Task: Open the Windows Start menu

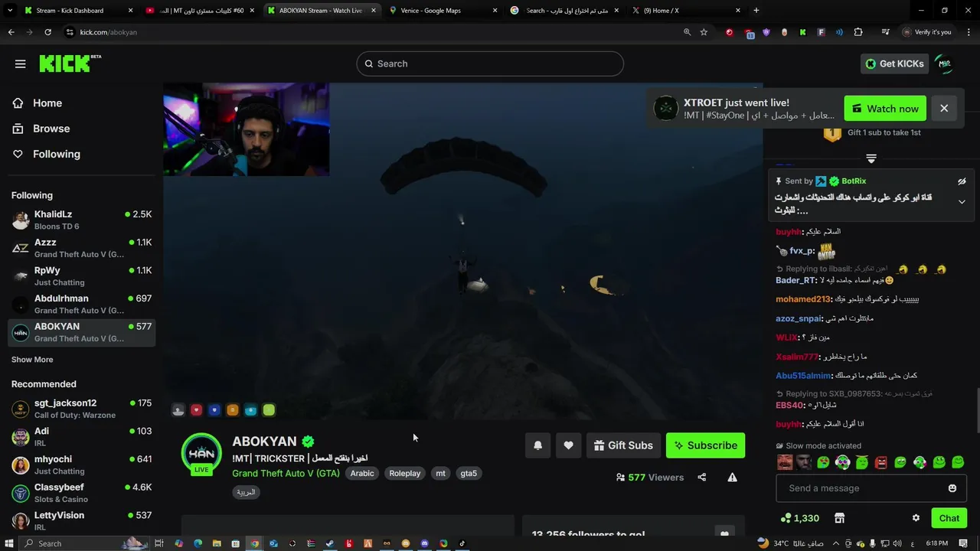Action: pyautogui.click(x=8, y=543)
